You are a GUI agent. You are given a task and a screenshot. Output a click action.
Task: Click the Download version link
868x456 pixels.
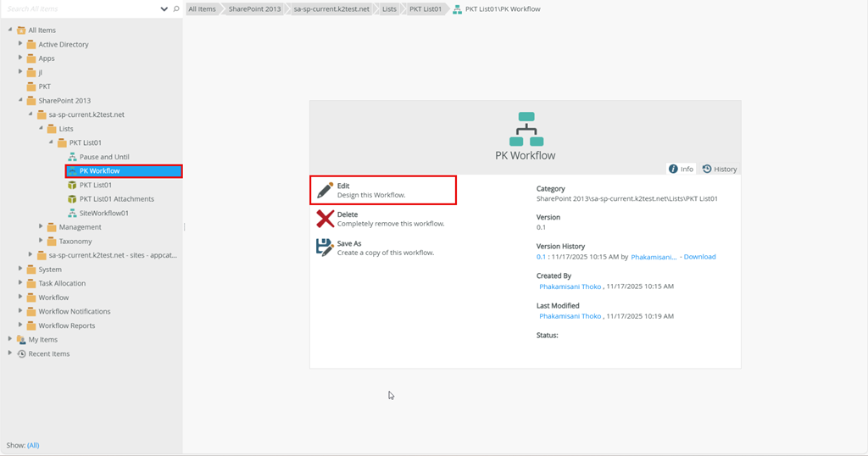(x=699, y=257)
